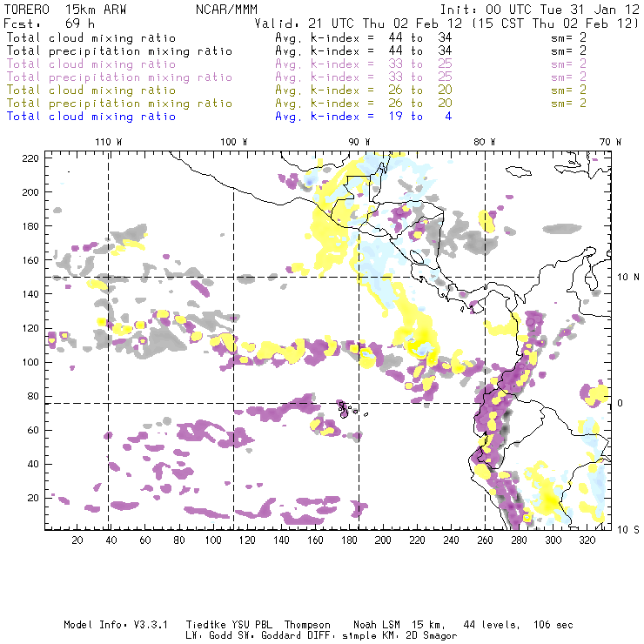Click the 110 W longitude label
This screenshot has width=644, height=644.
coord(107,142)
